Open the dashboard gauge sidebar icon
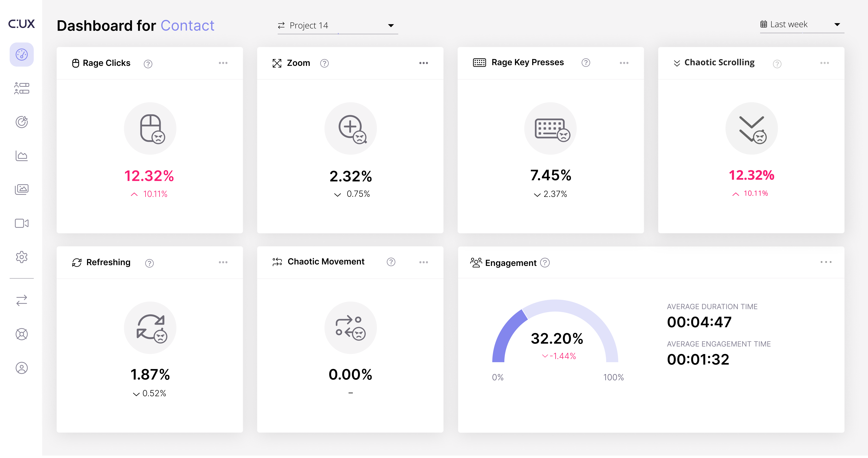 coord(21,55)
